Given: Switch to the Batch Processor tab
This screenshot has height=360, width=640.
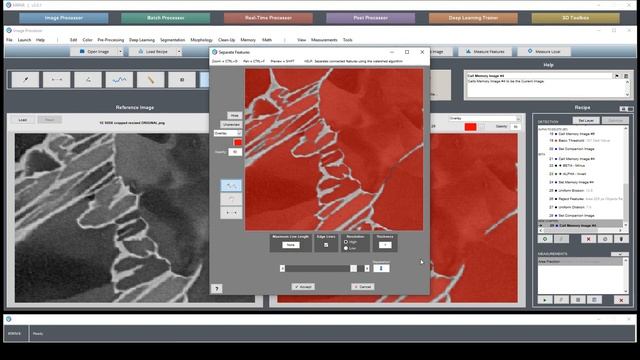Looking at the screenshot, I should pyautogui.click(x=166, y=18).
